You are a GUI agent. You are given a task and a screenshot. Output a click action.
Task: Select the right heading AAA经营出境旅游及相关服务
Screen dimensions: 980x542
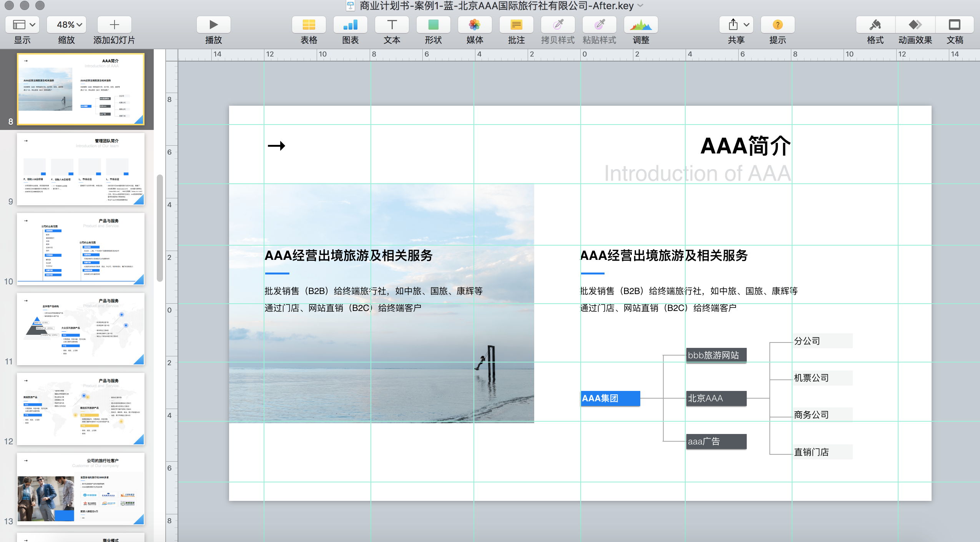(x=664, y=255)
